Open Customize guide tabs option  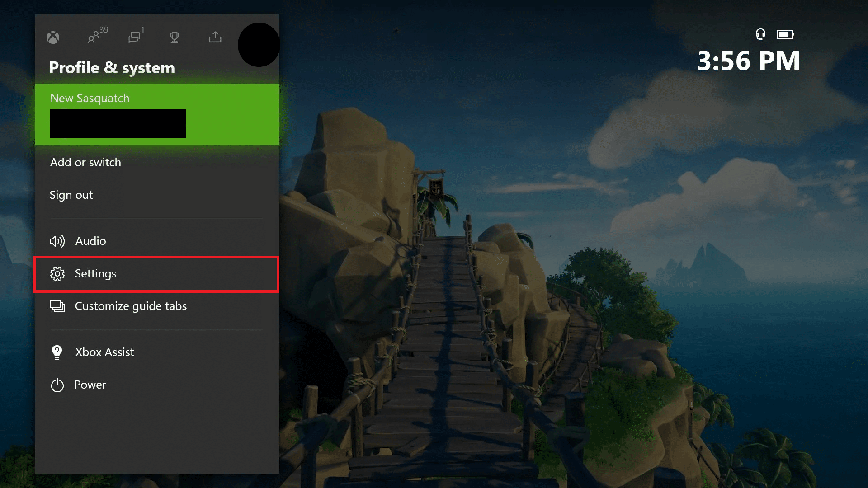pos(157,305)
